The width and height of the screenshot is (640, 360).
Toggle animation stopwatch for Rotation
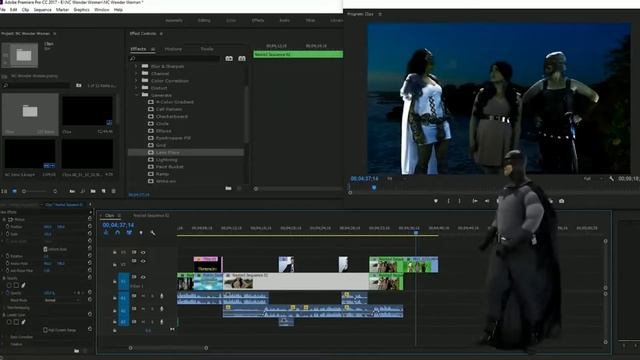click(7, 256)
